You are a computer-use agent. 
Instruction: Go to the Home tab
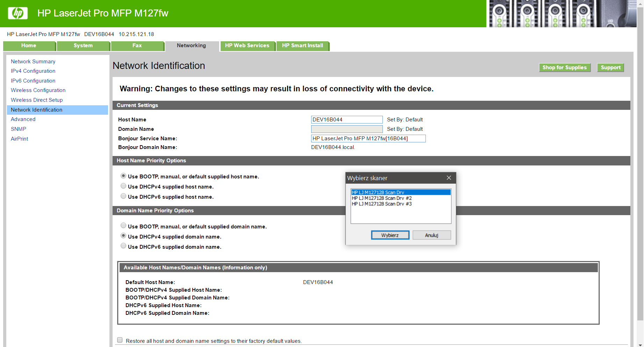point(29,45)
